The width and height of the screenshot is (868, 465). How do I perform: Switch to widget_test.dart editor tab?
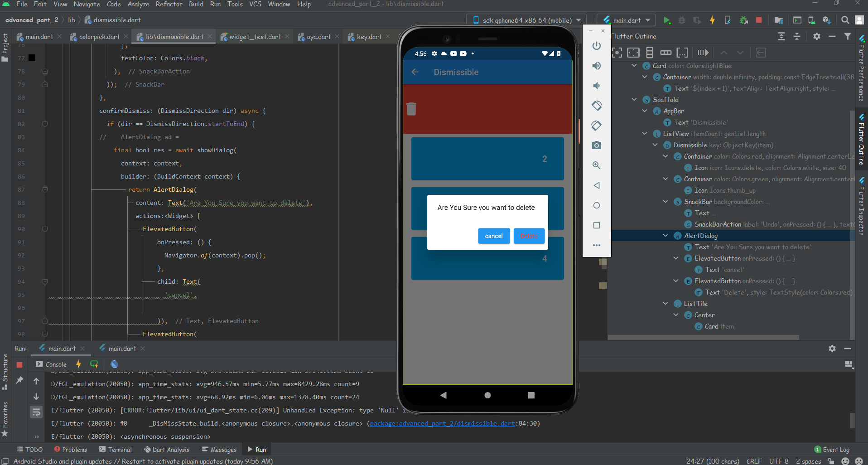click(x=255, y=37)
